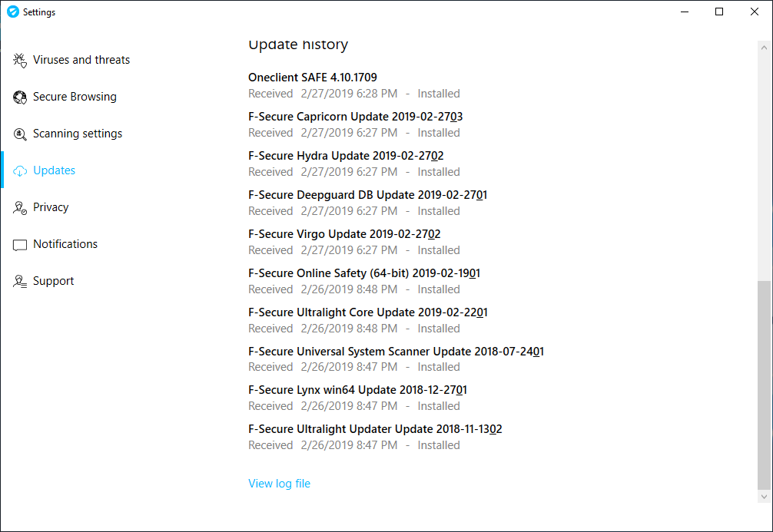Select the Oneclient SAFE 4.10.1709 entry
773x532 pixels.
coord(313,78)
